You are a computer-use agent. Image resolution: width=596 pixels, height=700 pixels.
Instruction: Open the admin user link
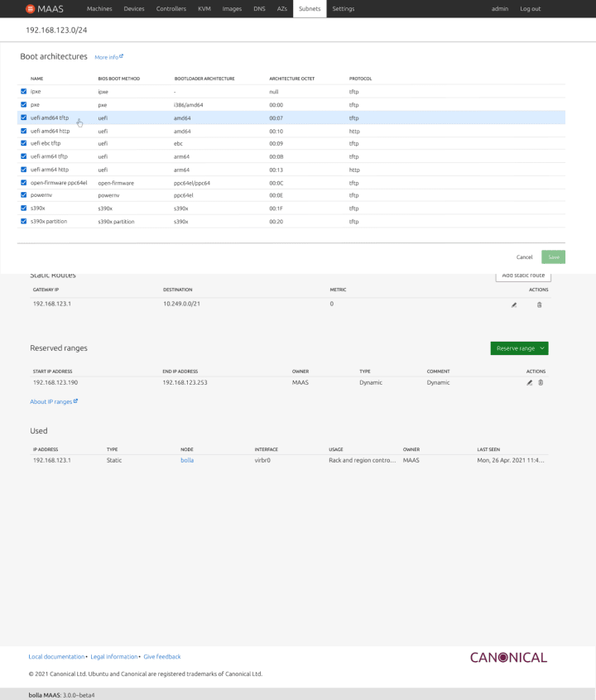(x=500, y=8)
